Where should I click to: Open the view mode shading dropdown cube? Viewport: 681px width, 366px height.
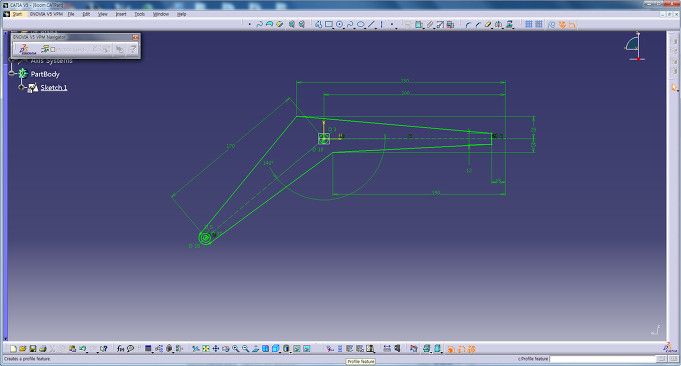click(x=286, y=349)
